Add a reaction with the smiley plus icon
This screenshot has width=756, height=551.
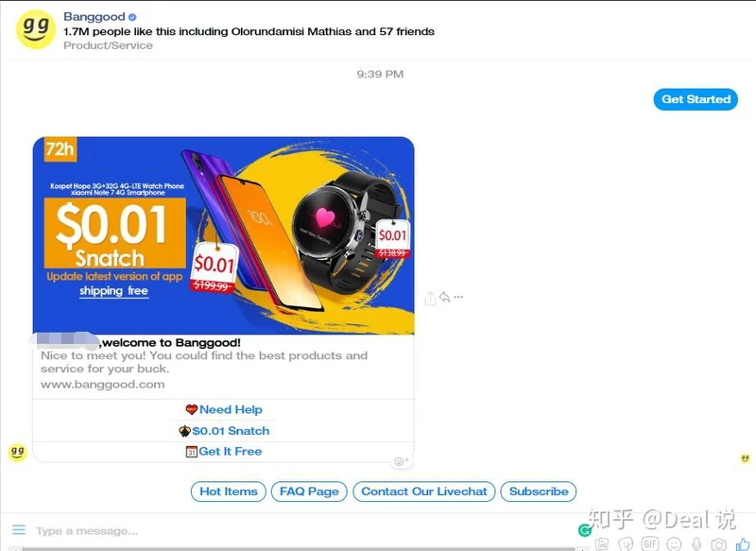click(401, 461)
